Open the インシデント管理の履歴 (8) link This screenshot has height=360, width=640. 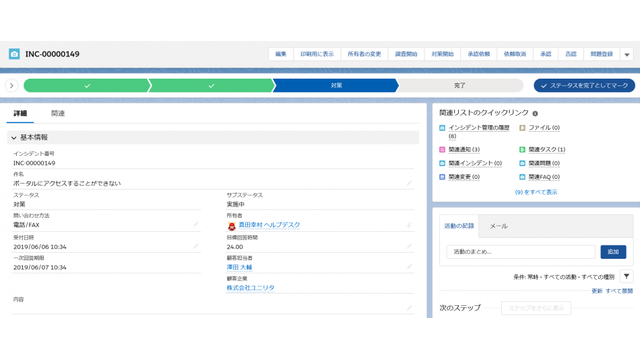[479, 131]
